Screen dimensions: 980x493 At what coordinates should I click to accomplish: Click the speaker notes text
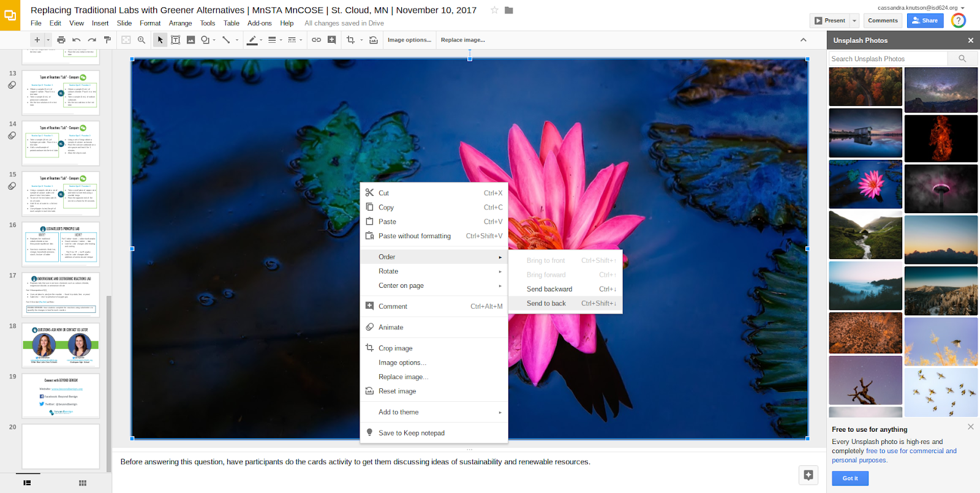[x=355, y=462]
